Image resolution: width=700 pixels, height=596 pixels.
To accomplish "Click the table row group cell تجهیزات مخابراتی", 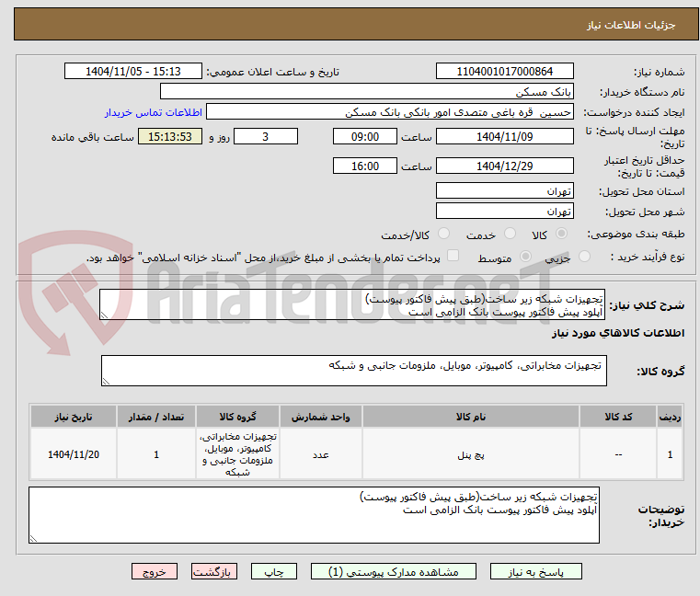I will tap(237, 454).
